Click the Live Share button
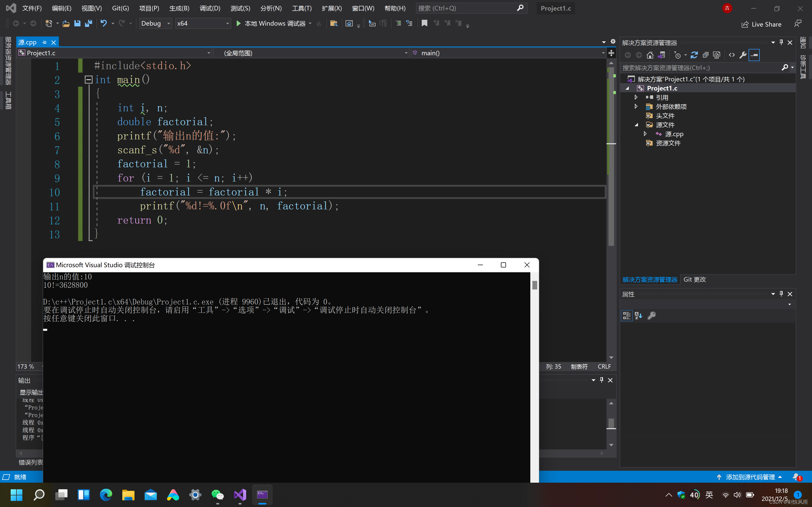812x507 pixels. pos(761,24)
